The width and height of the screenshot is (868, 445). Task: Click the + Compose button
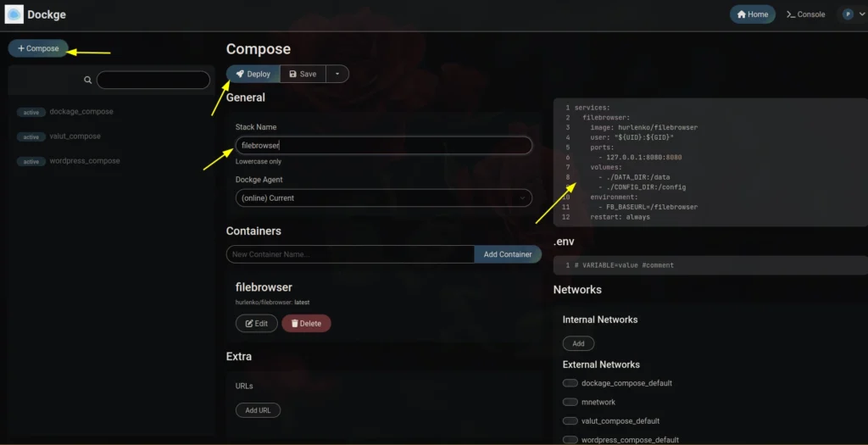[x=38, y=48]
